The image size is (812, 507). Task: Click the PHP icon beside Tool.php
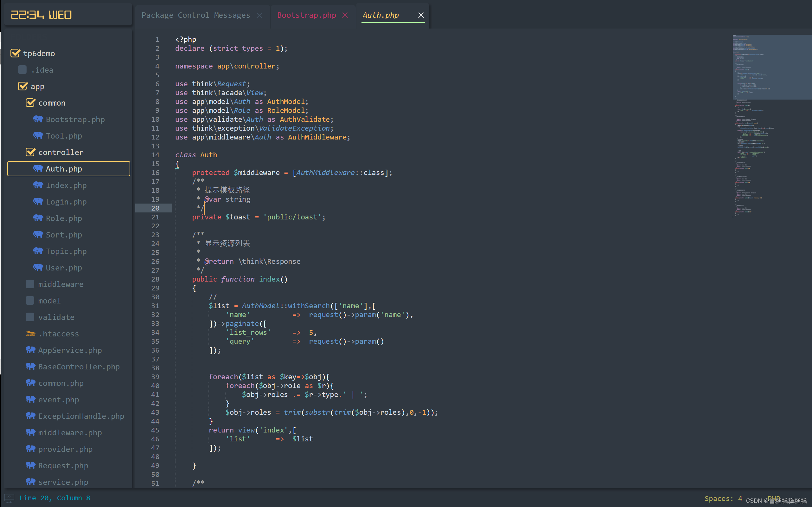(x=38, y=135)
